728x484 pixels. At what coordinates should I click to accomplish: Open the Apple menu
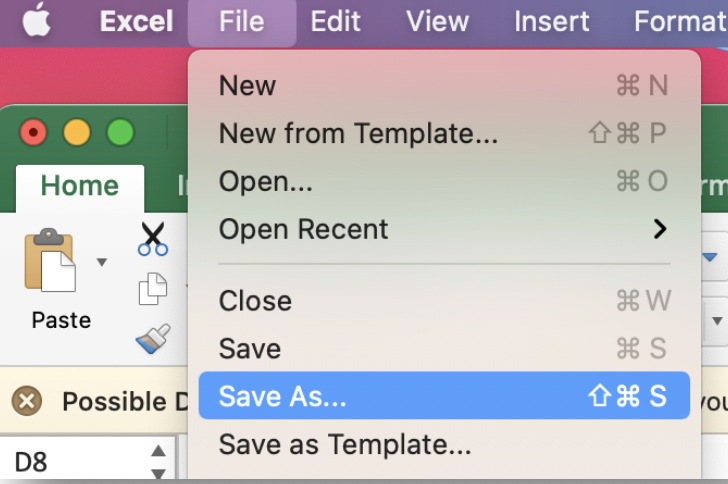click(x=37, y=20)
